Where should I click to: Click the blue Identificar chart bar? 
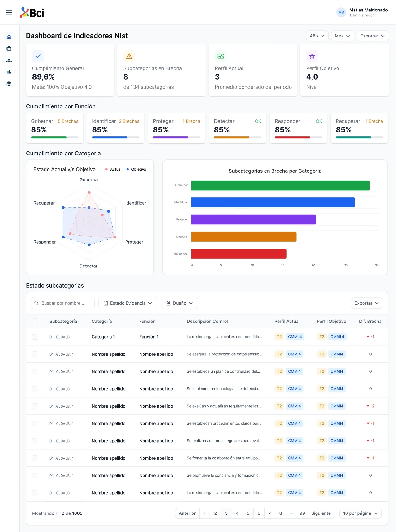pyautogui.click(x=273, y=202)
